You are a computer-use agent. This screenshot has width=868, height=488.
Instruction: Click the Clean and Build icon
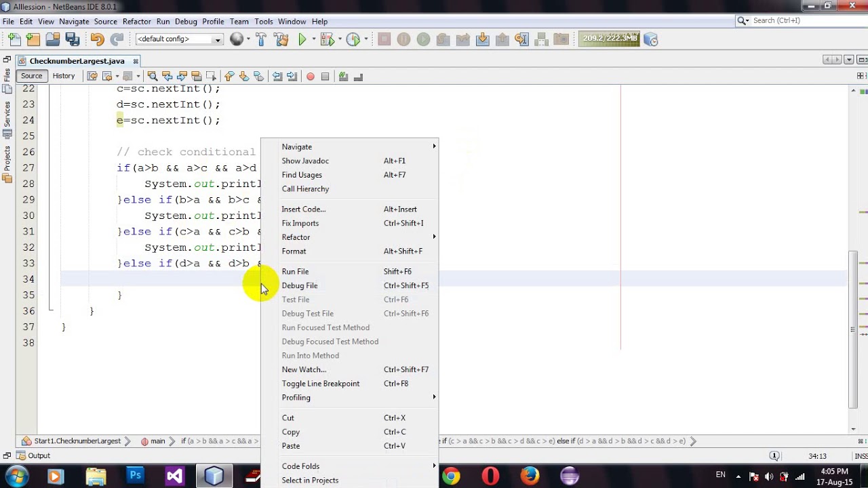coord(281,39)
